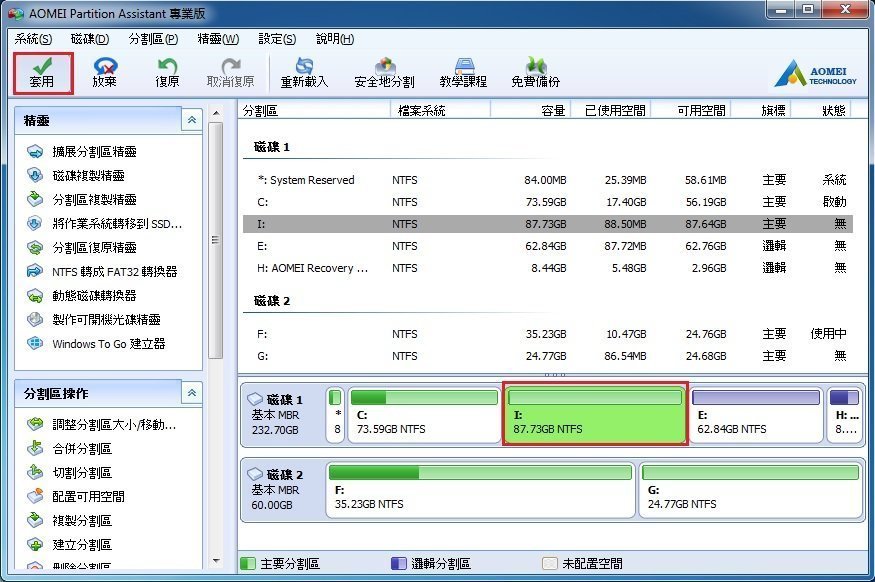Image resolution: width=875 pixels, height=582 pixels.
Task: Sort by 旗標 column header
Action: coord(761,110)
